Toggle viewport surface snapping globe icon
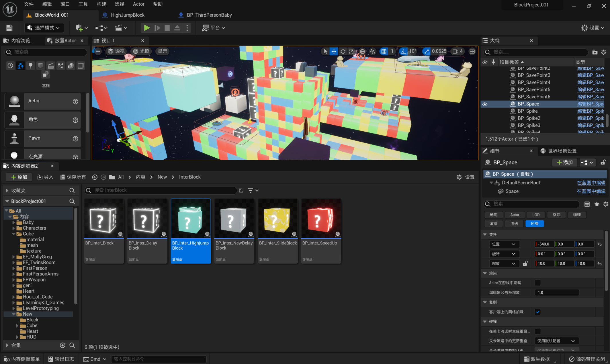610x364 pixels. click(362, 51)
